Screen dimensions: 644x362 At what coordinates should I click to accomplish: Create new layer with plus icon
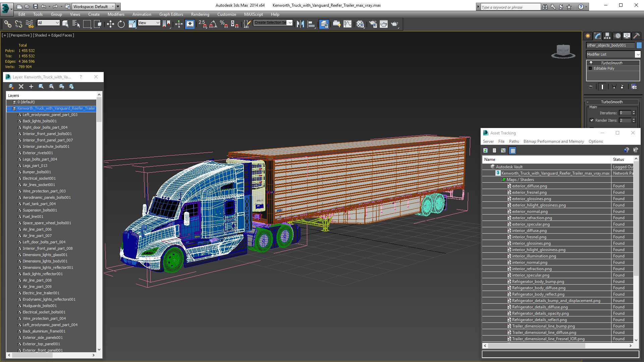click(x=31, y=86)
